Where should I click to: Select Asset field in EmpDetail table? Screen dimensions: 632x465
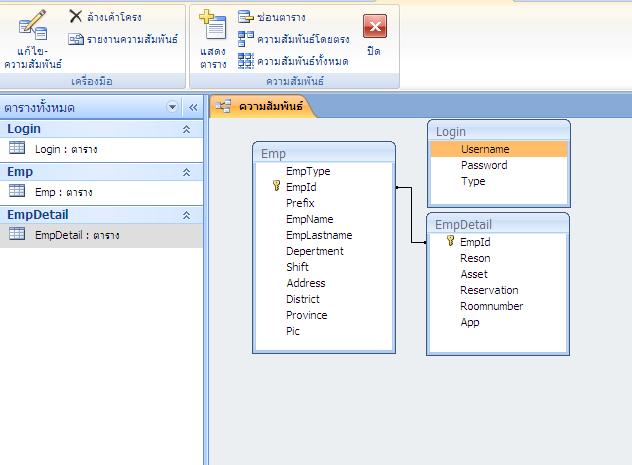[474, 274]
